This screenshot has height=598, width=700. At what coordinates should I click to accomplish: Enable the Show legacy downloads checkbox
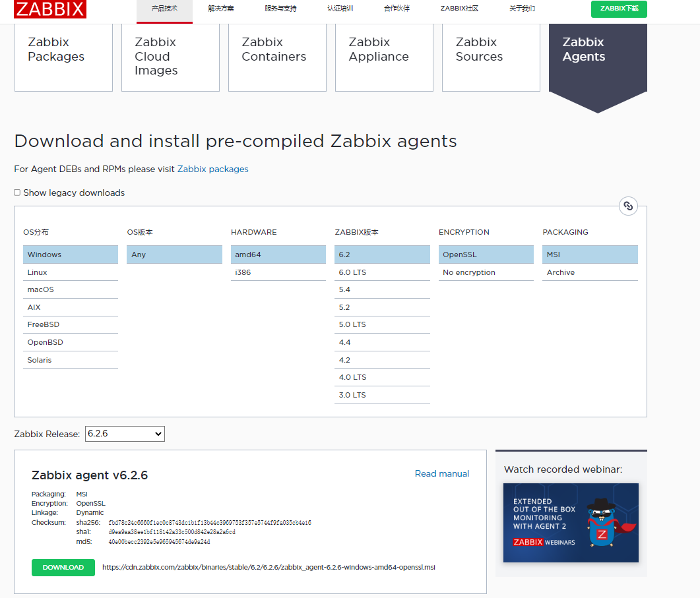pyautogui.click(x=16, y=192)
